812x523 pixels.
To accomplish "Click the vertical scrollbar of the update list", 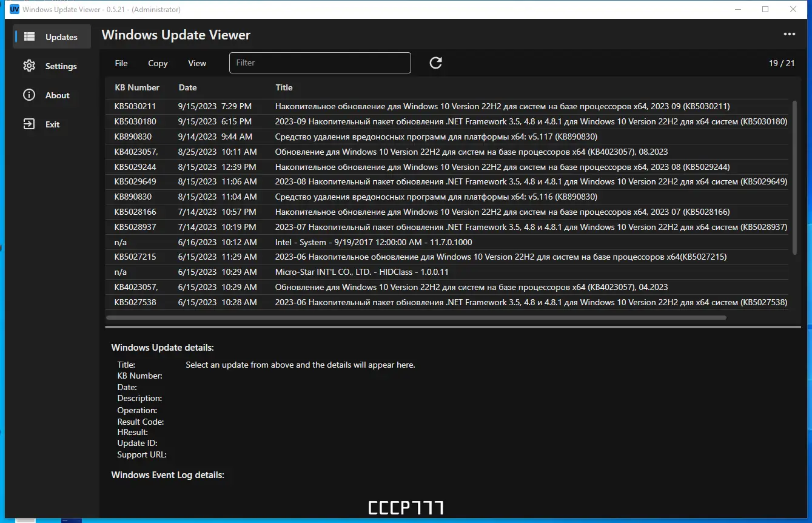I will click(x=795, y=178).
